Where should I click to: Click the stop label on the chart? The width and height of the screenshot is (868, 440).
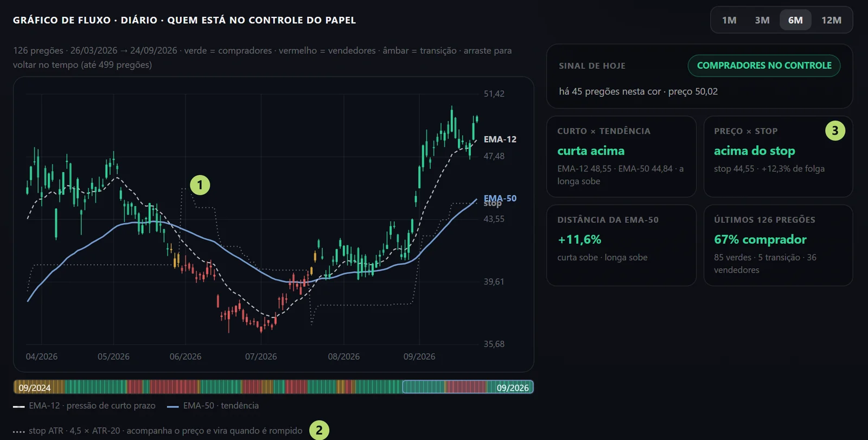coord(493,204)
